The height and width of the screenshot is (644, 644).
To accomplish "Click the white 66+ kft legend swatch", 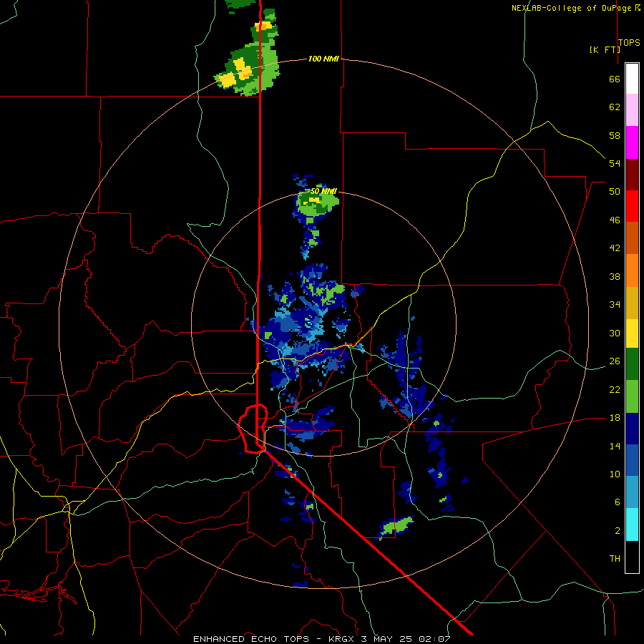I will click(632, 79).
